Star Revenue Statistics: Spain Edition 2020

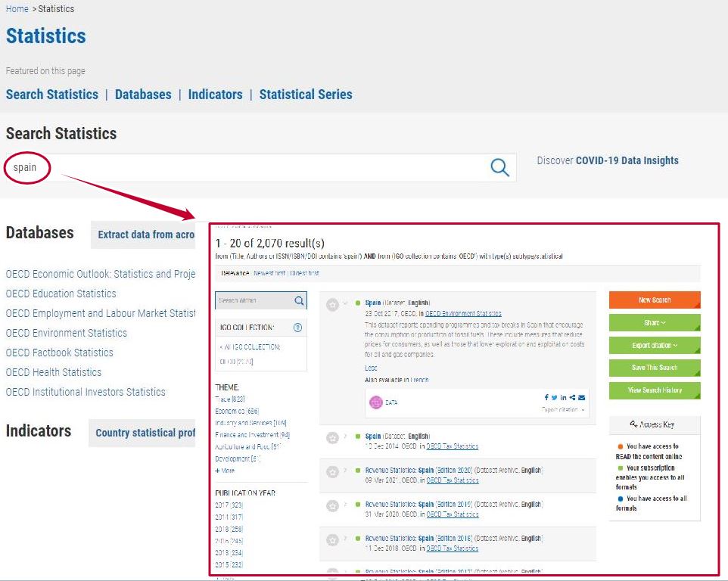coord(332,472)
